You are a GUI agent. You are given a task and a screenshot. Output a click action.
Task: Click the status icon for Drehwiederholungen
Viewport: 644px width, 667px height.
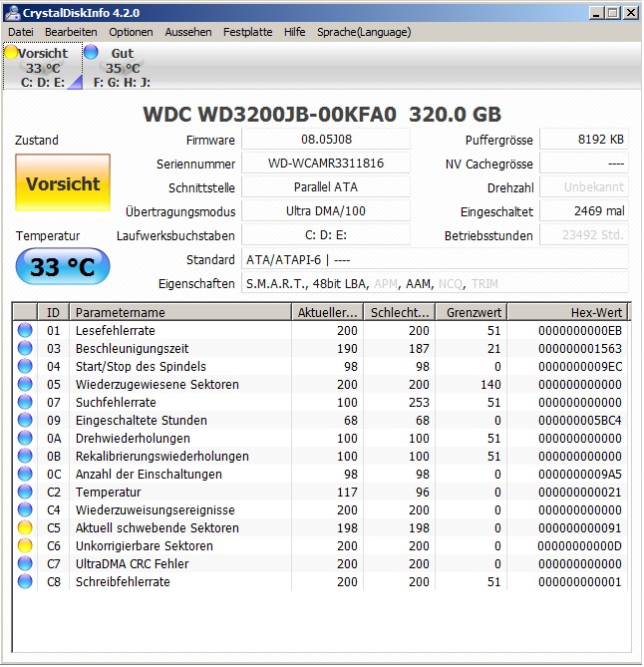click(25, 438)
